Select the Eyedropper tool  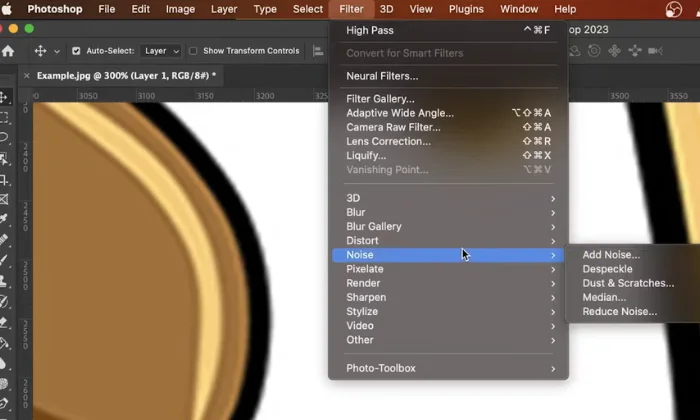click(4, 219)
